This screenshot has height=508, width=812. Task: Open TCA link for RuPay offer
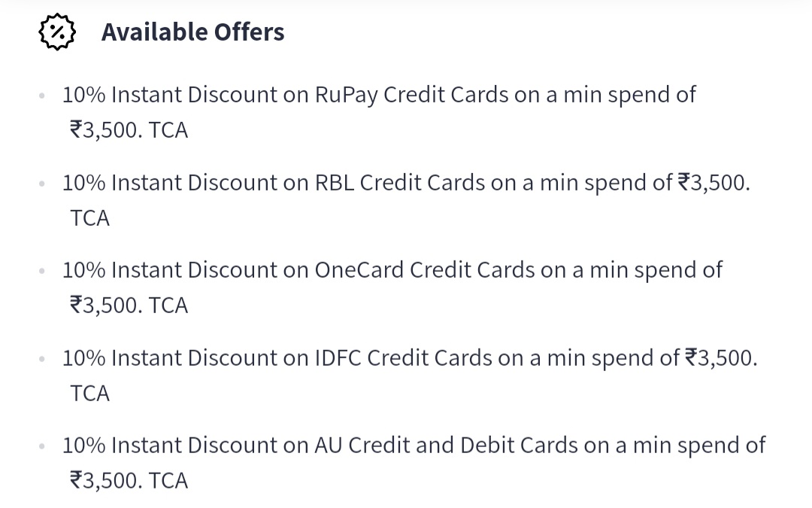tap(168, 130)
